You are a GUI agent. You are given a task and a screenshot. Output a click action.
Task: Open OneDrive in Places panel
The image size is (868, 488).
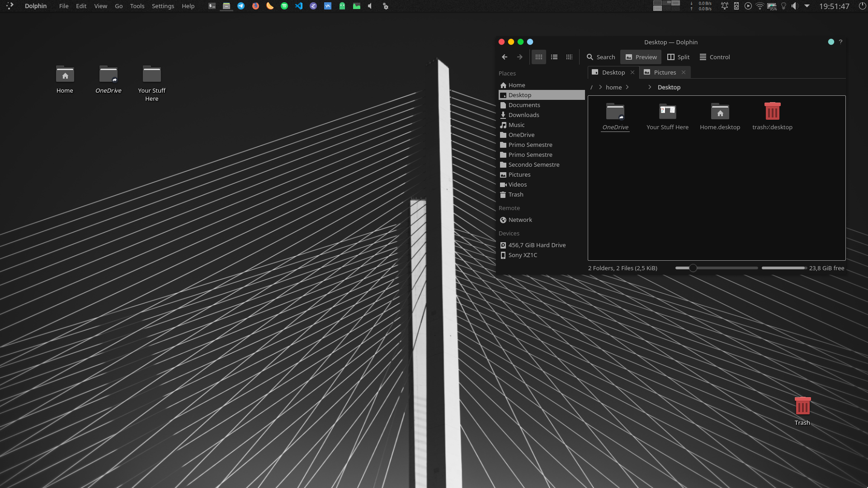tap(542, 135)
